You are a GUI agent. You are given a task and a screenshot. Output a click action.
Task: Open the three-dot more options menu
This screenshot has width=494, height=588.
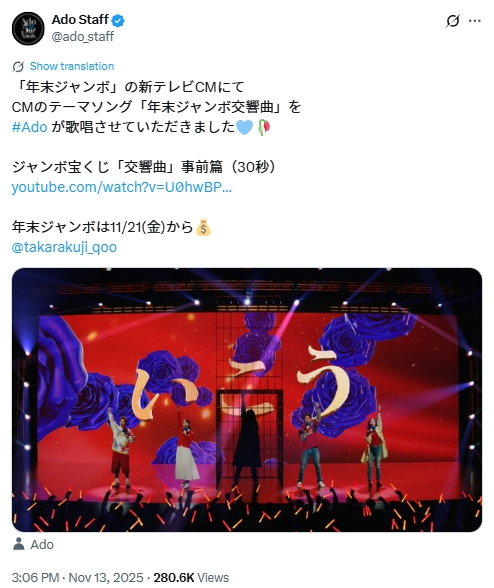tap(475, 21)
